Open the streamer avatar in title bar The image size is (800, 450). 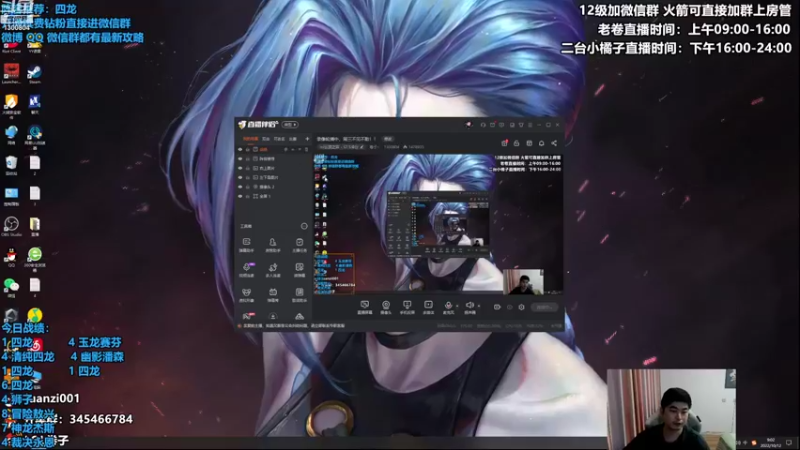pos(469,124)
